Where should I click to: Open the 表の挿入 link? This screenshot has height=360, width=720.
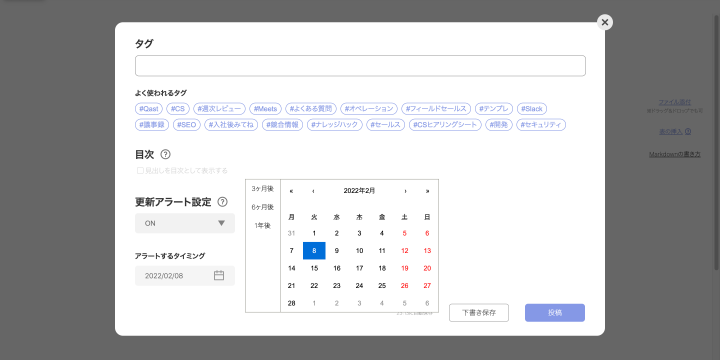coord(671,131)
